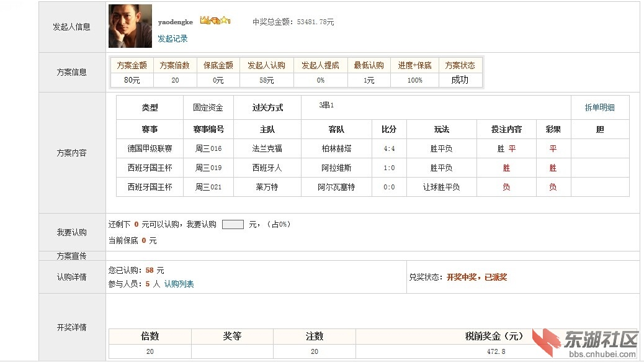The width and height of the screenshot is (644, 362).
Task: Click the 周三016 match number cell
Action: coord(208,148)
